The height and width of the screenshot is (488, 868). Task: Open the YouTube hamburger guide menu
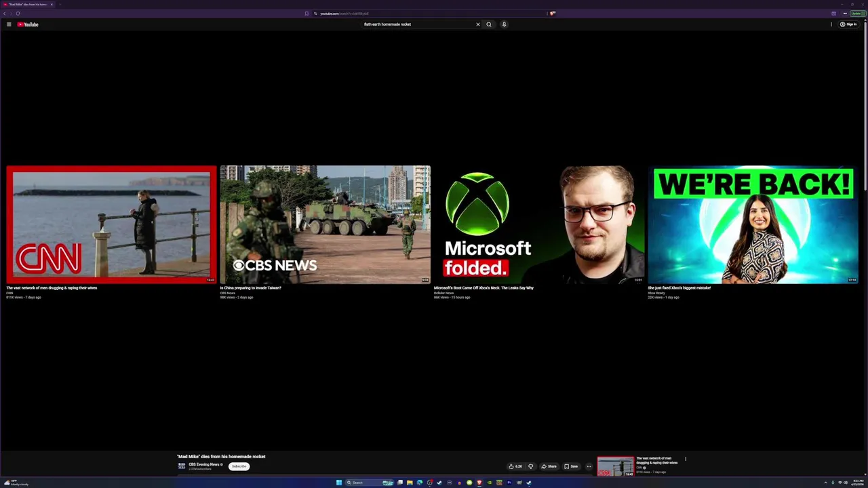[x=9, y=24]
